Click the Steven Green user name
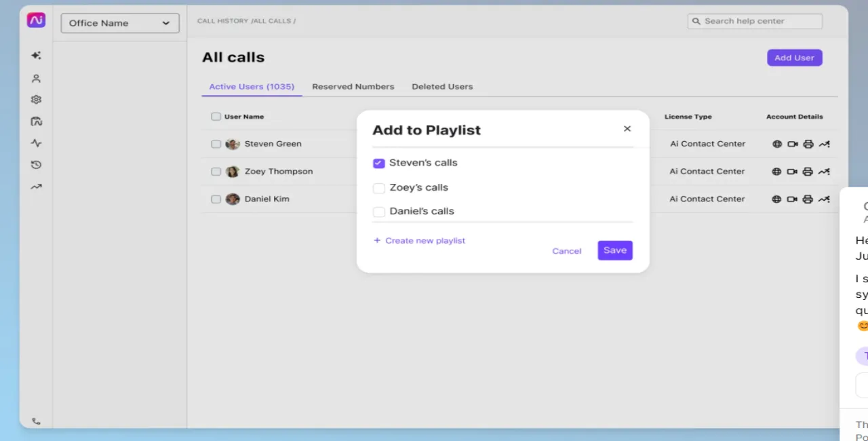868x441 pixels. tap(273, 144)
